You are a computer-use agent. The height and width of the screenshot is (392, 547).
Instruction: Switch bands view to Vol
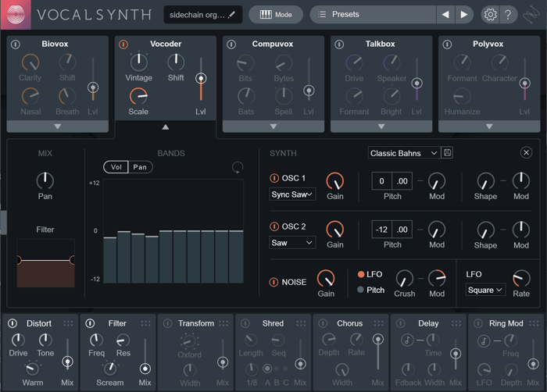116,167
